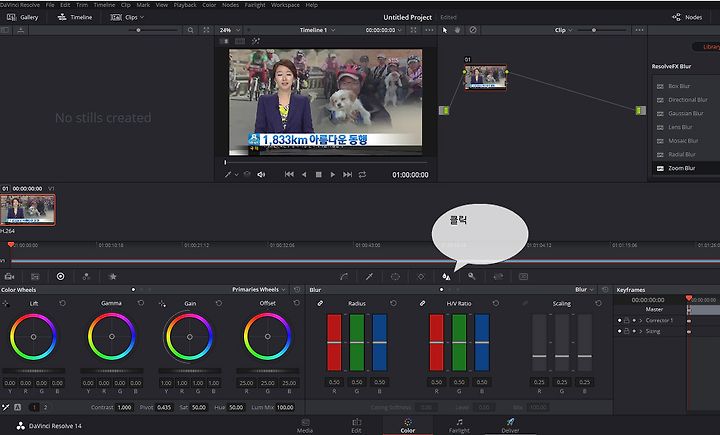Click the Contrast value field
This screenshot has height=435, width=720.
124,407
